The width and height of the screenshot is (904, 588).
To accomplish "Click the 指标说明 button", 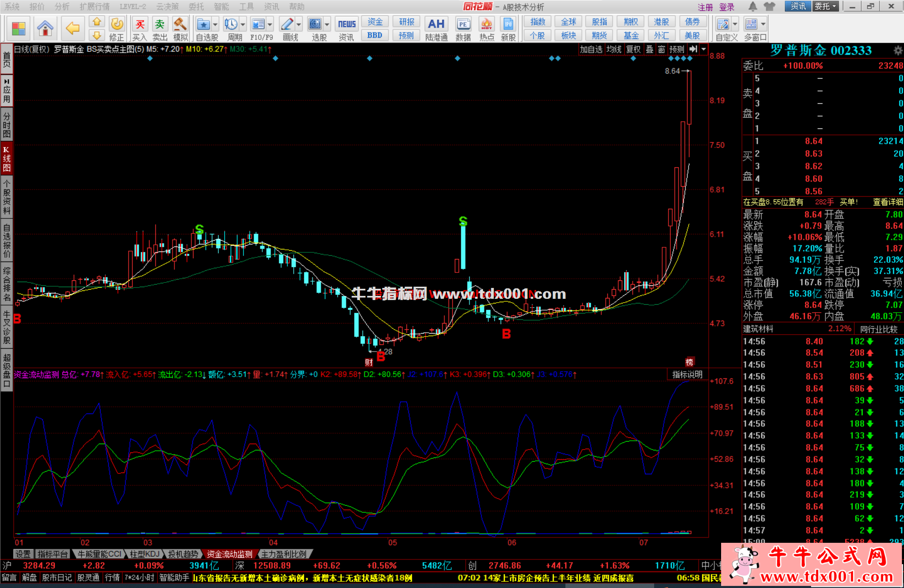I will click(x=687, y=375).
